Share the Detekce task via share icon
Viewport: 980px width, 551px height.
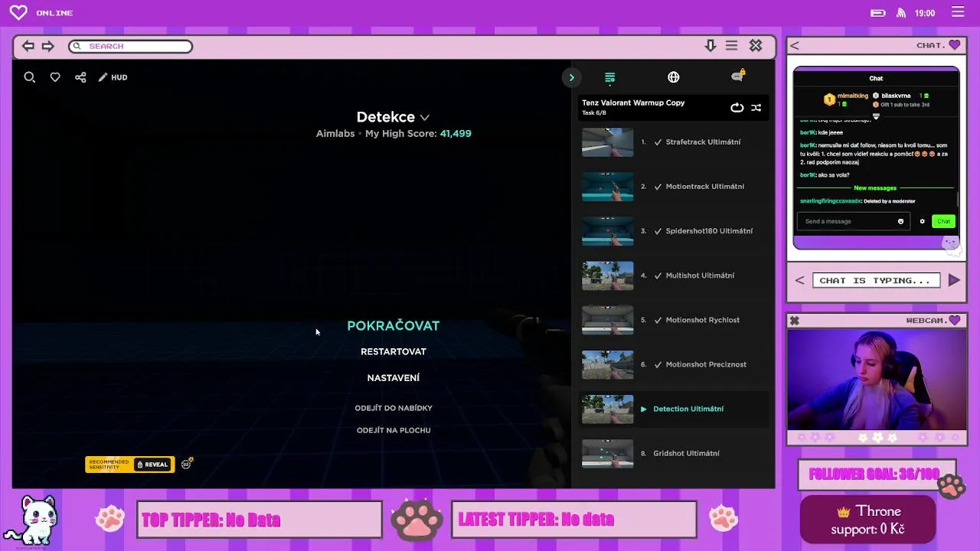(80, 77)
